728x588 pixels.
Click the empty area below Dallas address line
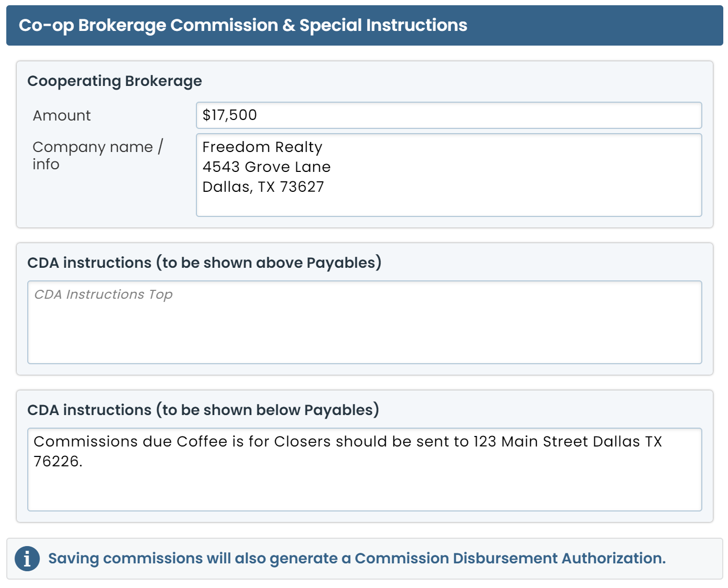pos(448,205)
